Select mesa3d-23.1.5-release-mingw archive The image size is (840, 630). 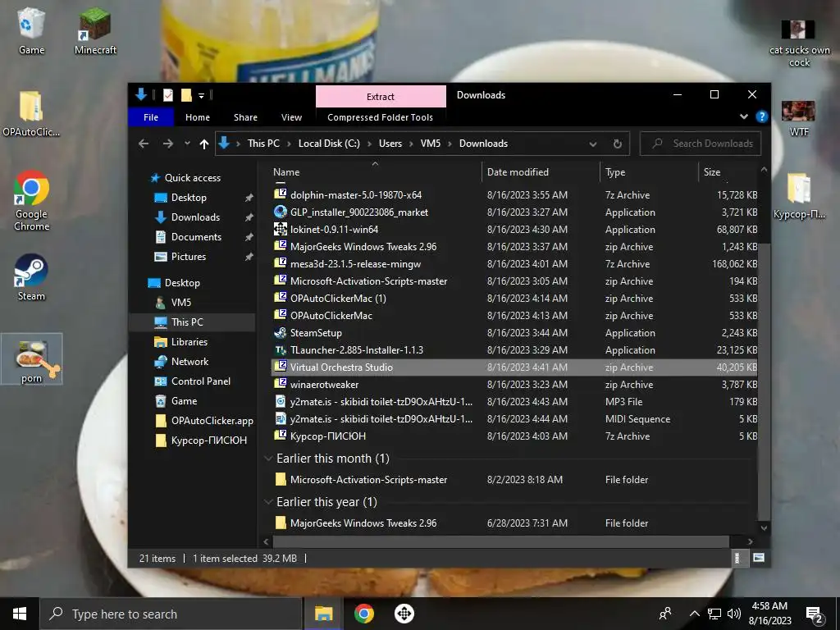[x=514, y=263]
